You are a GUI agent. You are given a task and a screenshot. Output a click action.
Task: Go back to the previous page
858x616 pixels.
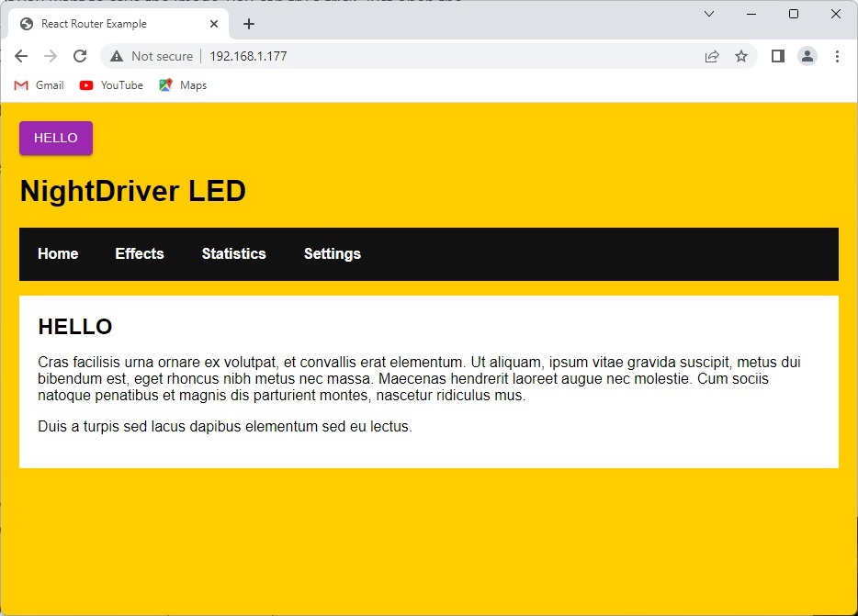click(21, 56)
